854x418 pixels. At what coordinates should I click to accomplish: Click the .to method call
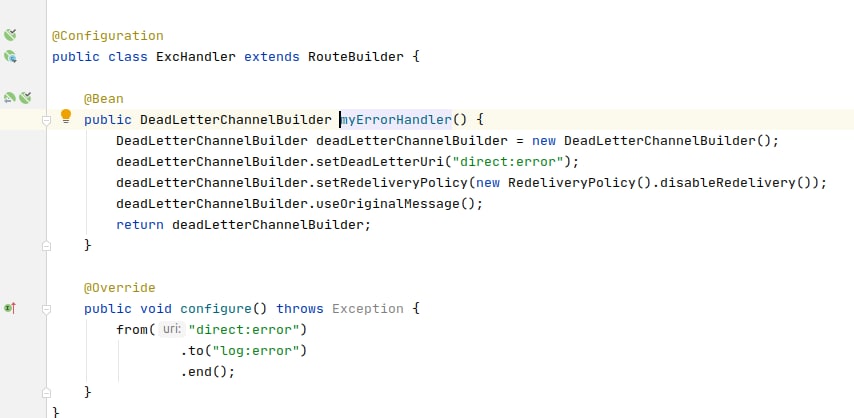[x=192, y=350]
